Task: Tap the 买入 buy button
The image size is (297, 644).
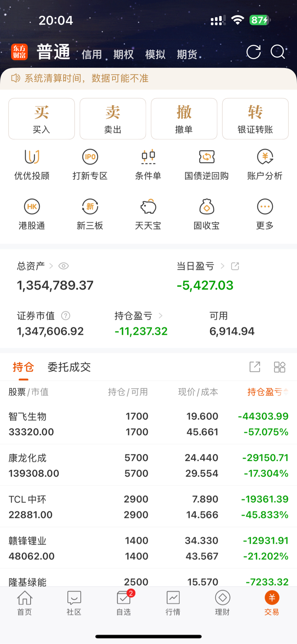Action: (x=41, y=119)
